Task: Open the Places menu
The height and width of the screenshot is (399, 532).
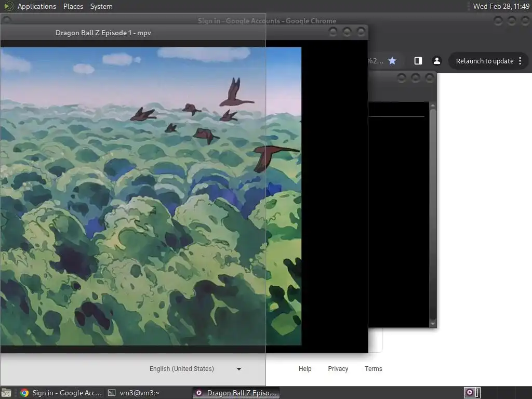Action: coord(73,6)
